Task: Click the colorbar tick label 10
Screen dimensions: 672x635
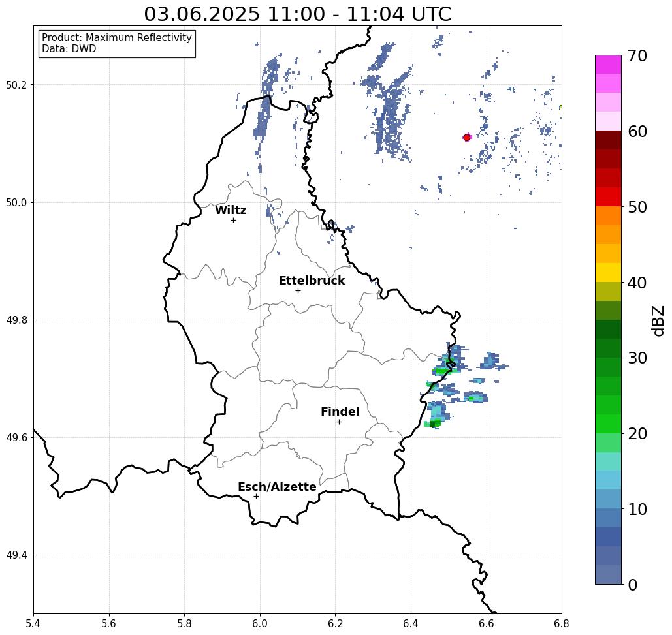Action: click(x=637, y=509)
